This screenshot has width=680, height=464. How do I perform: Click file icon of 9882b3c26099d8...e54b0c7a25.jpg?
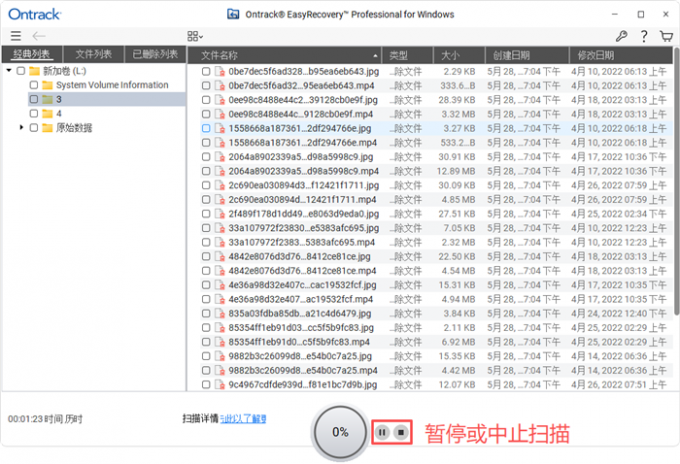click(220, 356)
